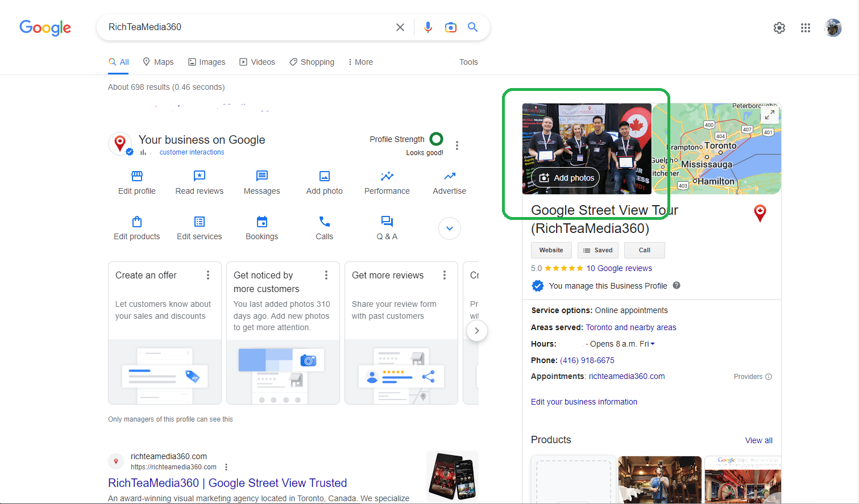Open Read reviews
The height and width of the screenshot is (504, 859).
200,183
